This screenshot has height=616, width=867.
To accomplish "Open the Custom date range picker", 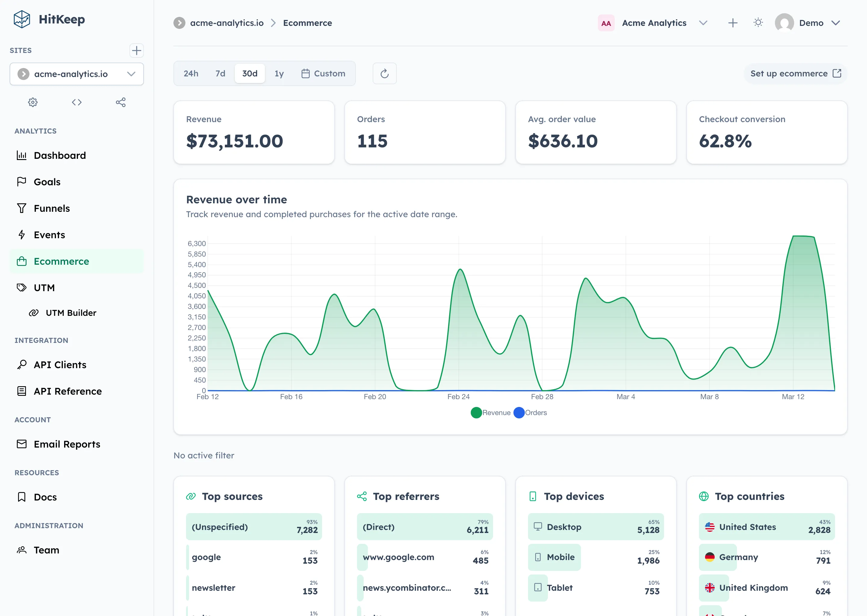I will 323,73.
